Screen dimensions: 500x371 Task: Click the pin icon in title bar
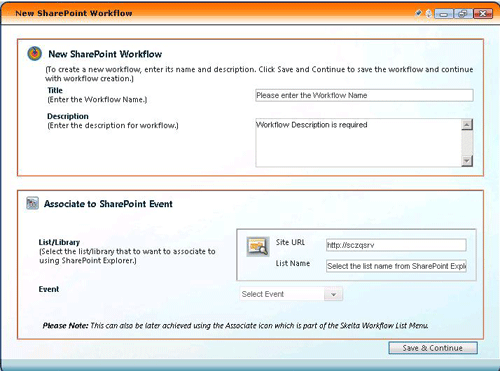tap(418, 13)
